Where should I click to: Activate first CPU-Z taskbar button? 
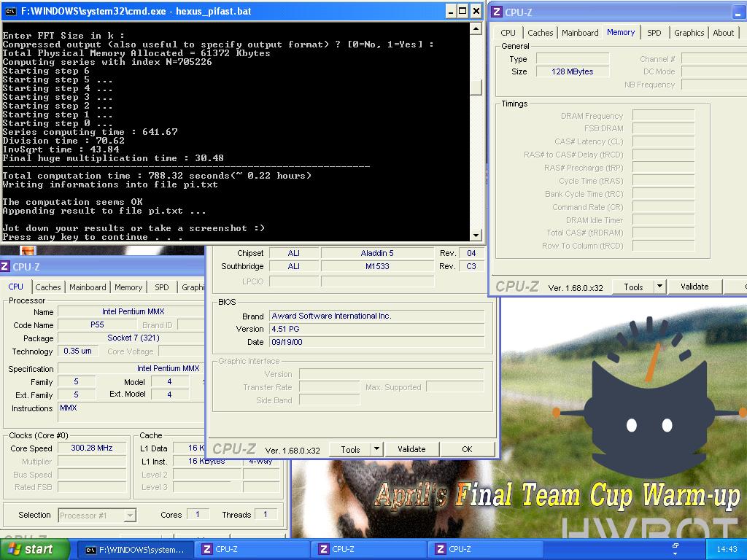click(253, 550)
